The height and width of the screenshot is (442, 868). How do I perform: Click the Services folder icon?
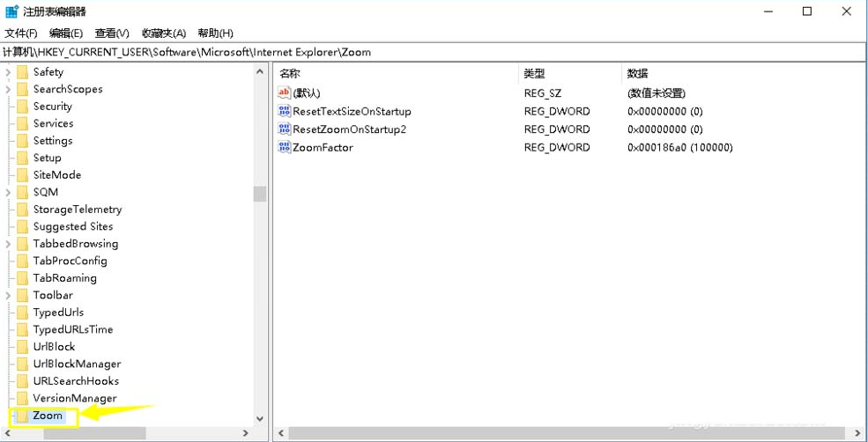click(x=22, y=123)
